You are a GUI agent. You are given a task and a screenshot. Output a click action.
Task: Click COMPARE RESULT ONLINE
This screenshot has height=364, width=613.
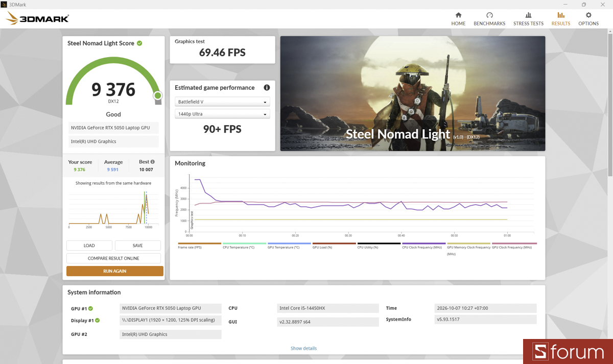click(113, 258)
